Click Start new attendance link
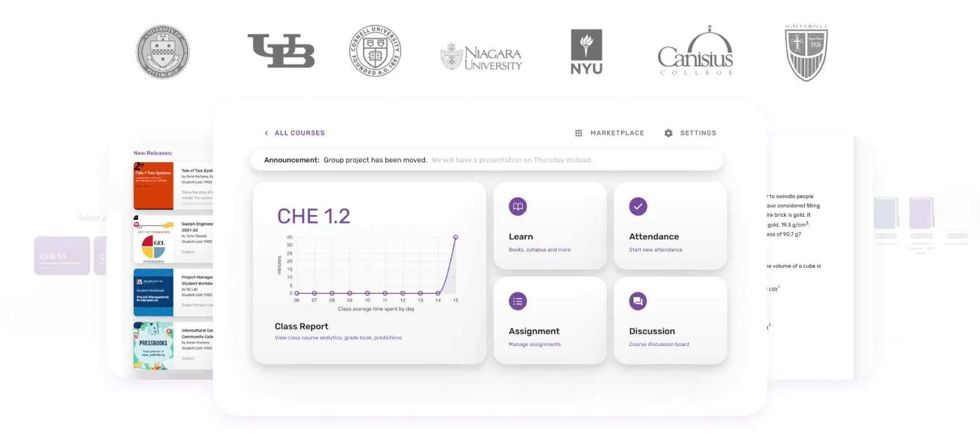This screenshot has height=440, width=980. pyautogui.click(x=655, y=250)
